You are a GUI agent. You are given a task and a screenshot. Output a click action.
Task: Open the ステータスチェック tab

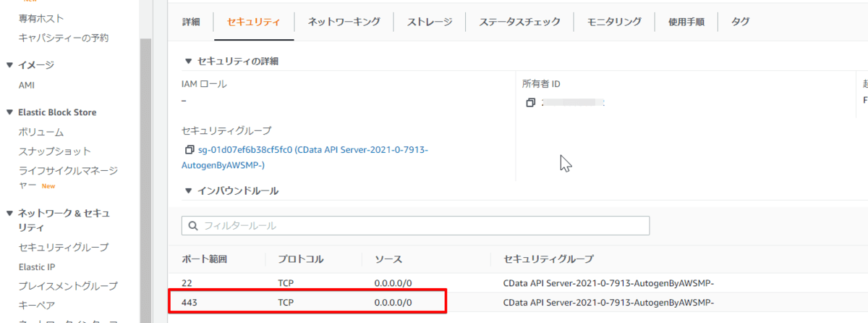tap(519, 22)
